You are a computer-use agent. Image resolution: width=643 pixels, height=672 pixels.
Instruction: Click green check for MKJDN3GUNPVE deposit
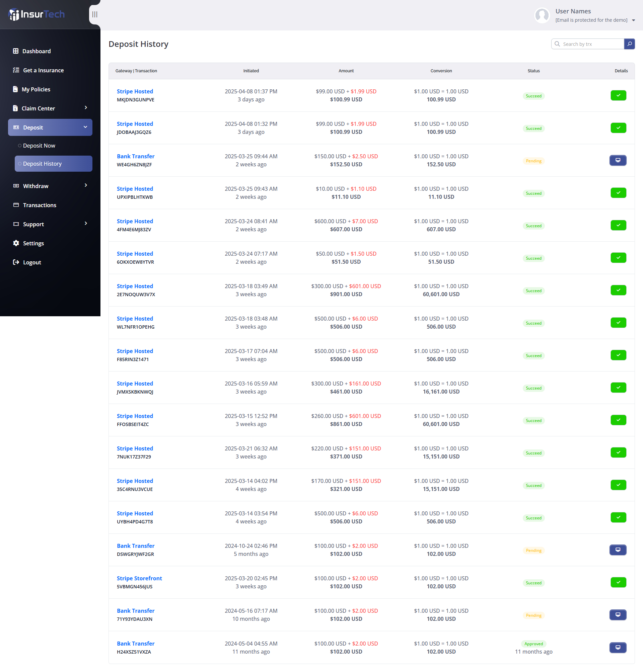(618, 96)
